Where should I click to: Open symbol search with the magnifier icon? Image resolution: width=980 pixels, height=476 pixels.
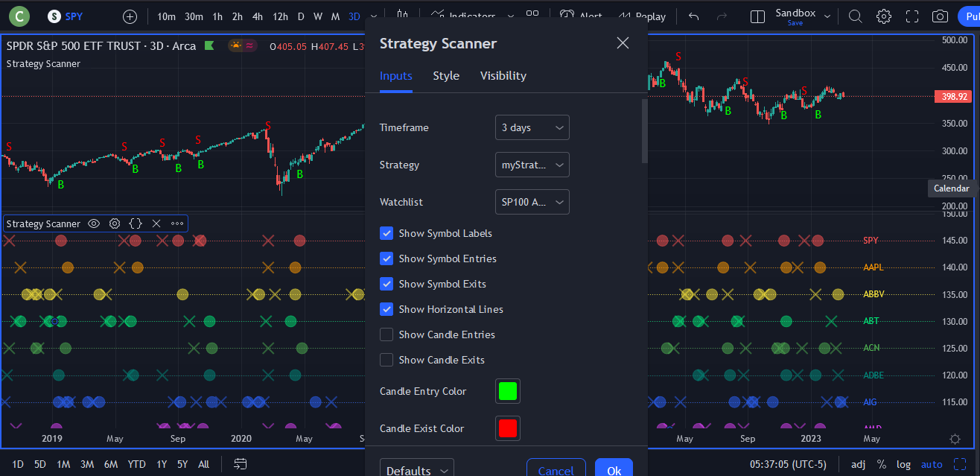[855, 15]
